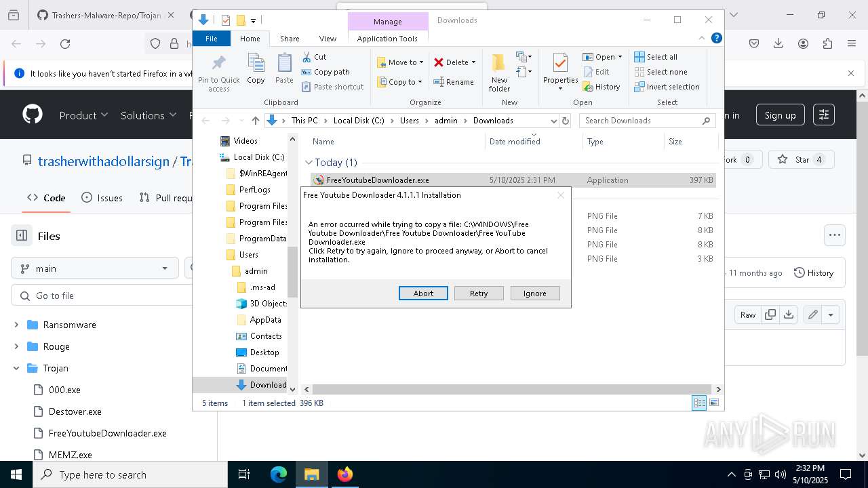The height and width of the screenshot is (488, 868).
Task: Click Retry in the installation error dialog
Action: point(479,293)
